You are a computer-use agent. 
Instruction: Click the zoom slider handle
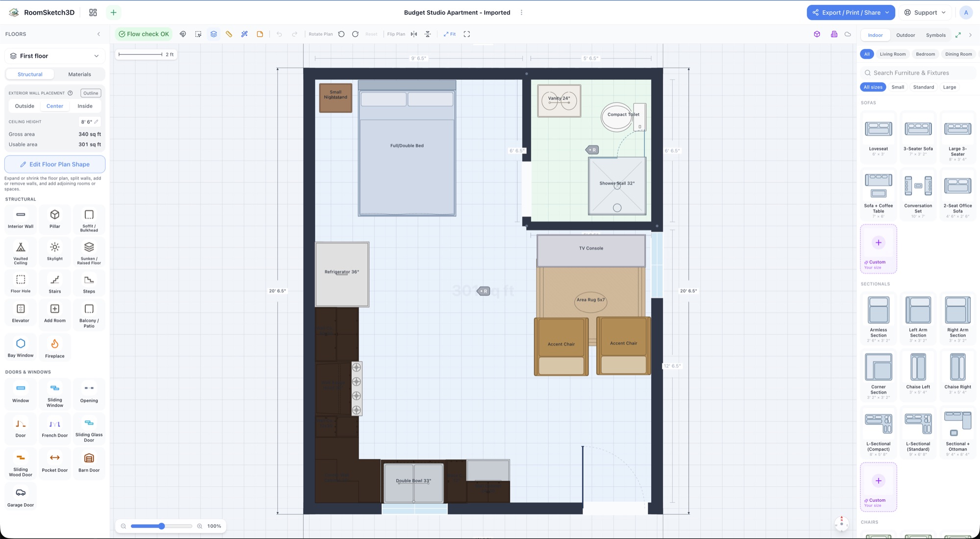click(x=162, y=526)
